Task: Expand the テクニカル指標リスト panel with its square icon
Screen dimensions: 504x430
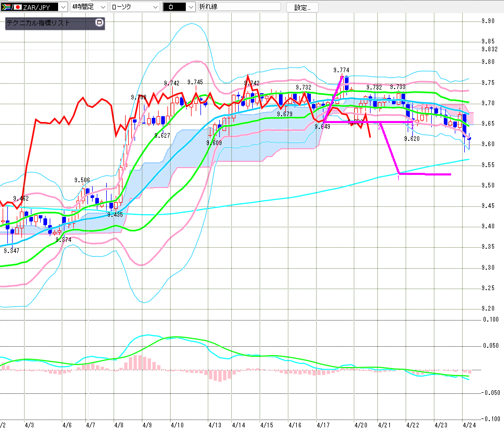Action: (99, 23)
